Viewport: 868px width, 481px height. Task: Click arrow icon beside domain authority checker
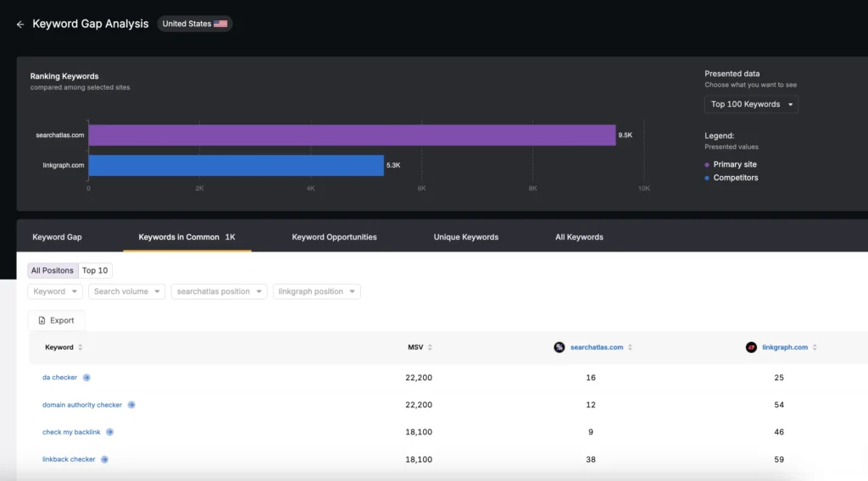coord(131,405)
